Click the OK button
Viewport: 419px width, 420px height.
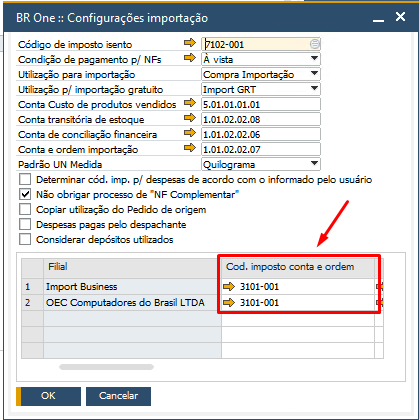tap(48, 396)
